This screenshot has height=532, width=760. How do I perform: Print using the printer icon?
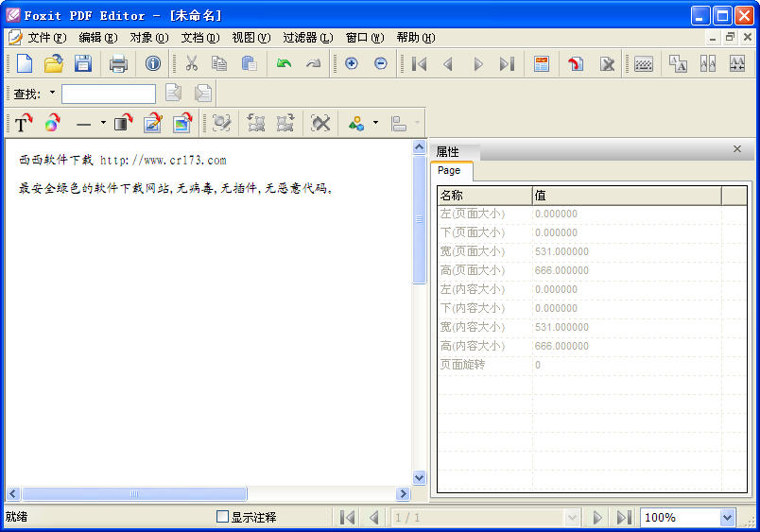[118, 63]
